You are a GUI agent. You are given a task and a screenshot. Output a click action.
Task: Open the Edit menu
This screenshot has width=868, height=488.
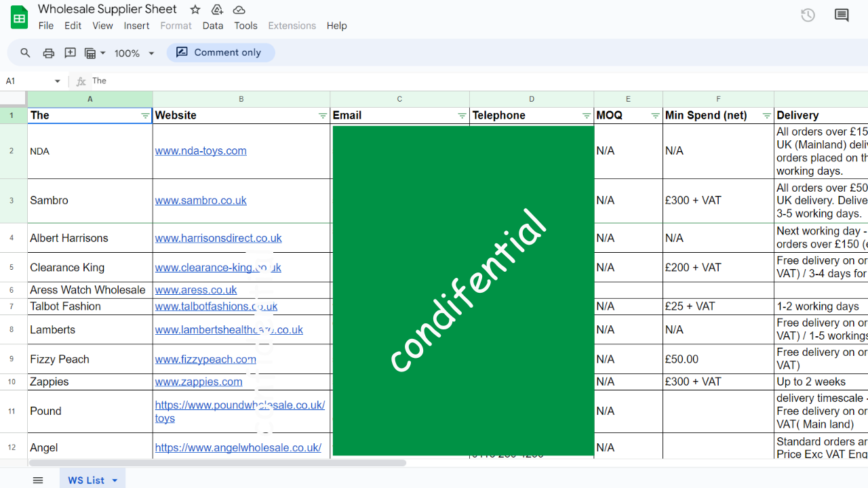tap(73, 26)
